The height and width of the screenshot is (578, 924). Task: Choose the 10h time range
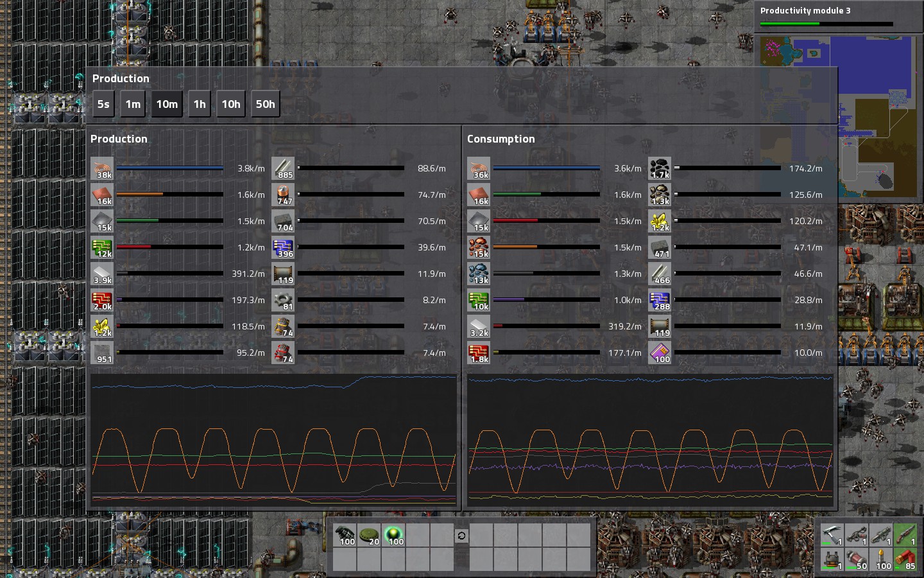[231, 104]
